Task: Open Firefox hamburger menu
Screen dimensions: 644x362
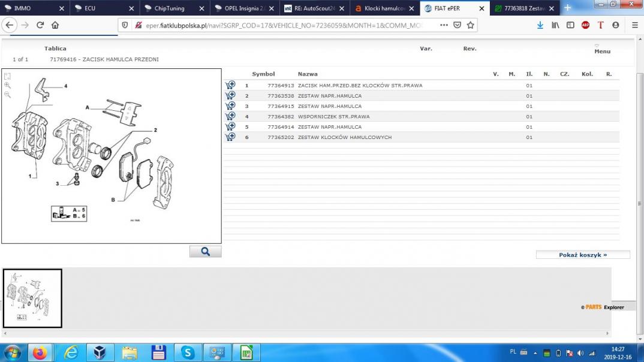Action: tap(634, 25)
